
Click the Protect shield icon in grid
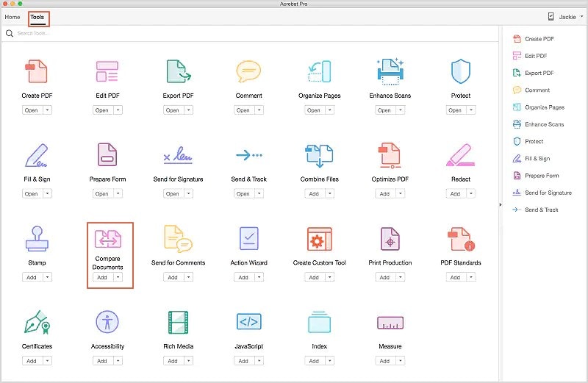click(x=461, y=71)
